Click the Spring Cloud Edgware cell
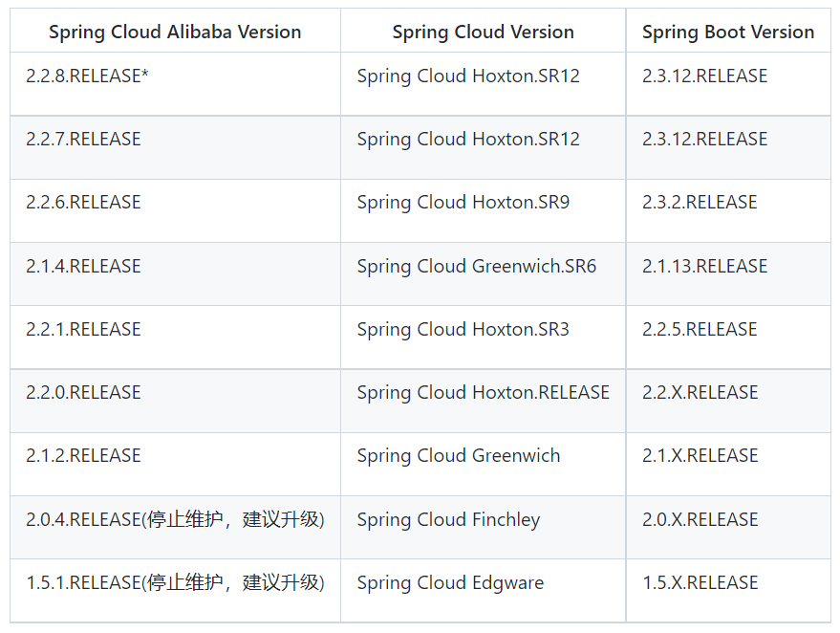 tap(484, 591)
